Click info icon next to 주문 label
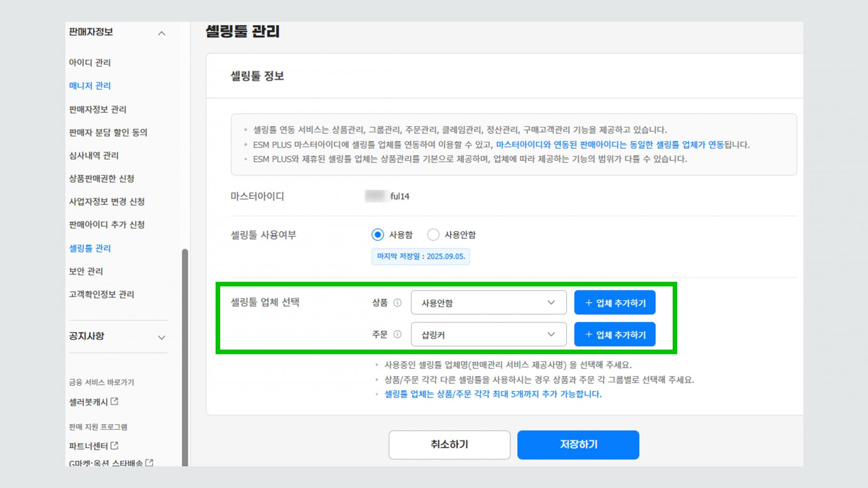Viewport: 868px width, 488px height. coord(397,334)
